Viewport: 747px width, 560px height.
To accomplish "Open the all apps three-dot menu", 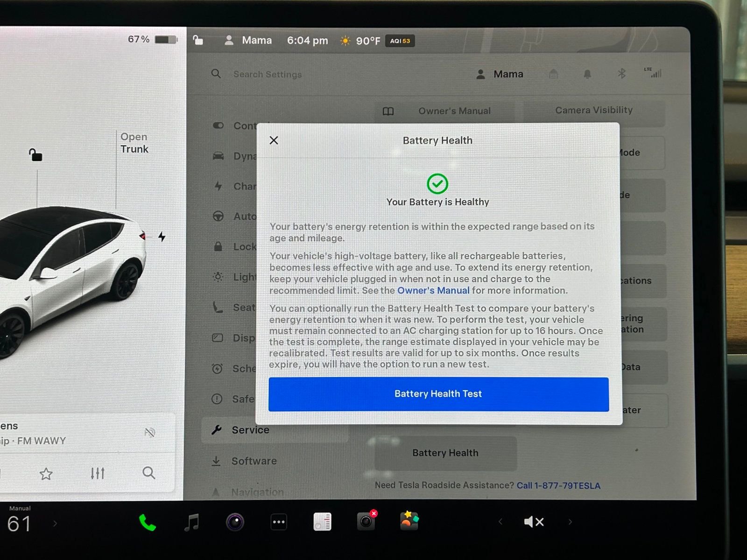I will tap(279, 522).
